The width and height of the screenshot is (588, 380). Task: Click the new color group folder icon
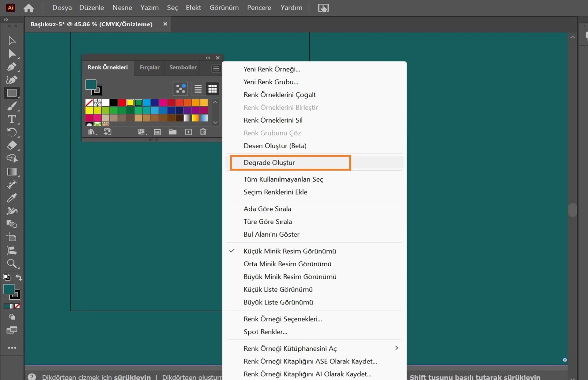tap(172, 132)
